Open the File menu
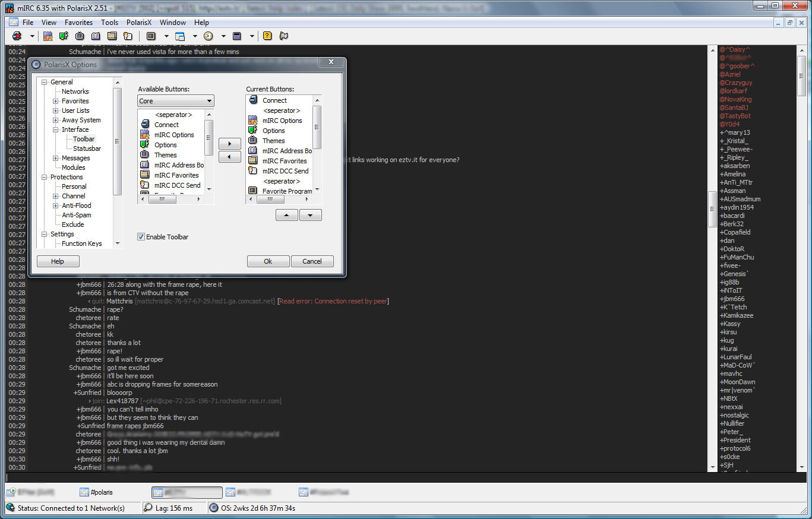Screen dimensions: 812x519 click(x=28, y=23)
